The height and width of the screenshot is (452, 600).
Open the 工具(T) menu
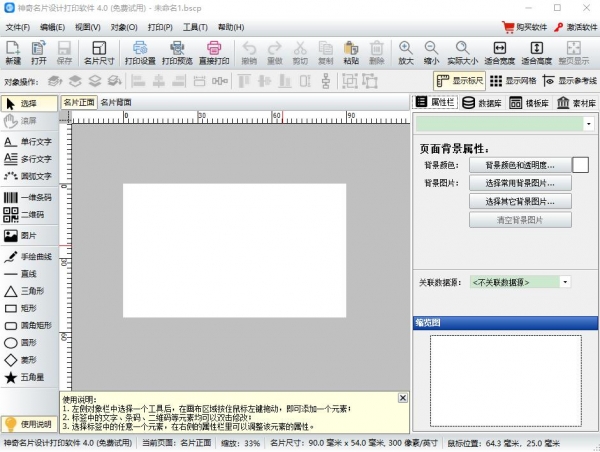195,27
